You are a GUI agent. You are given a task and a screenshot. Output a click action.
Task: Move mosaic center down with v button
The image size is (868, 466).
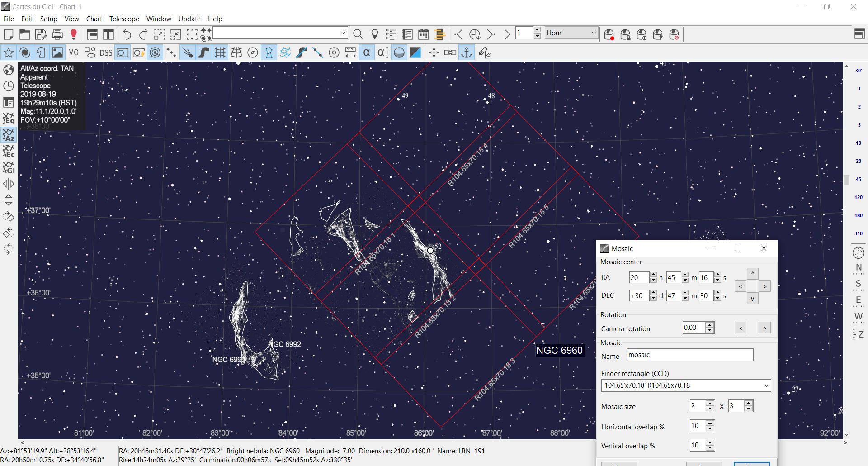pos(752,299)
